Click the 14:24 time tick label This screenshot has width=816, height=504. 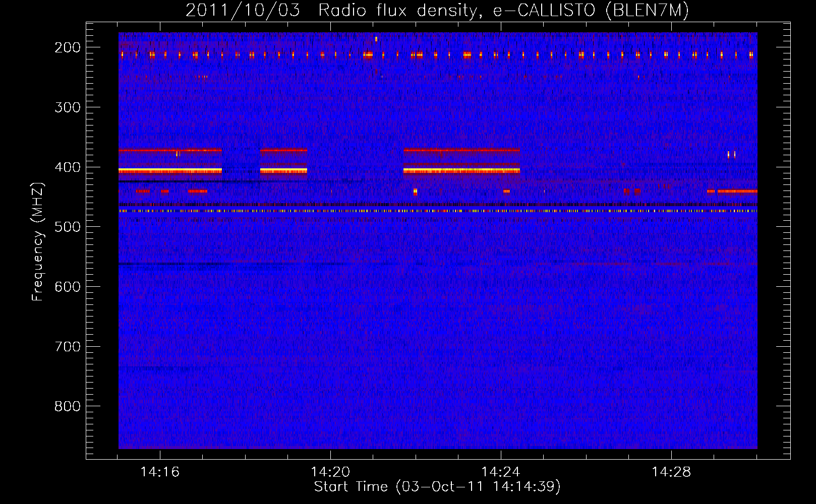click(501, 472)
